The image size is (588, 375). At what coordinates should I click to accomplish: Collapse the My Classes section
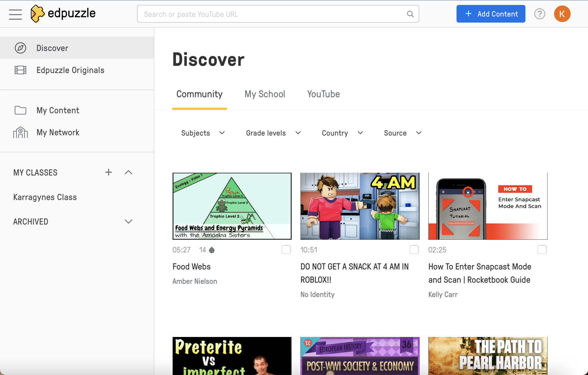coord(128,172)
